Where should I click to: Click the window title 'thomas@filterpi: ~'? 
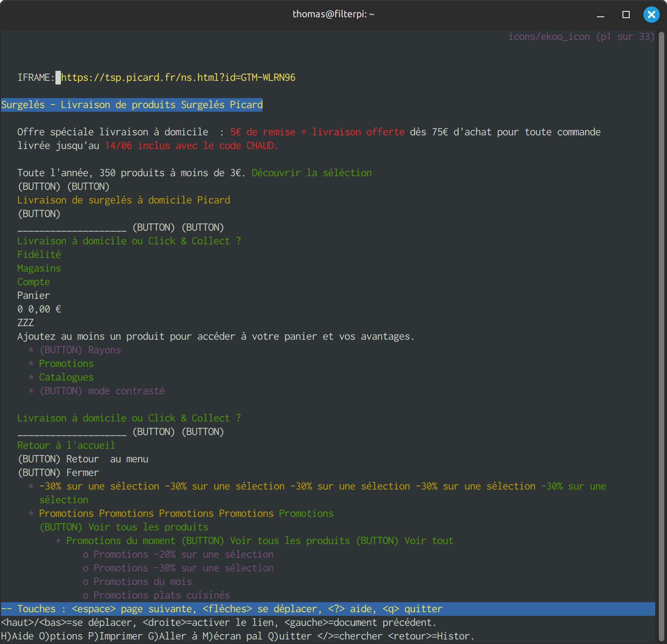[x=333, y=14]
